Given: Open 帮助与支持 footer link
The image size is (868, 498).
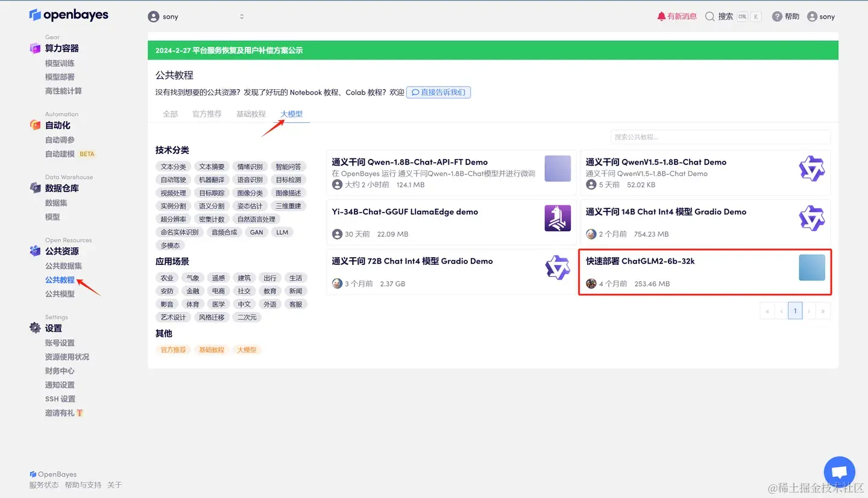Looking at the screenshot, I should pos(83,485).
